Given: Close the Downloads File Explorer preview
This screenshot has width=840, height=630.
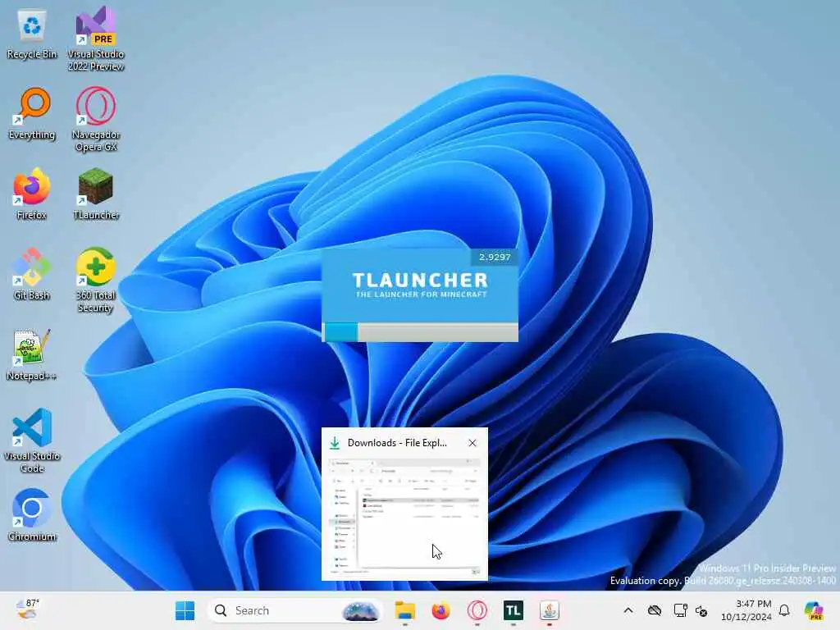Looking at the screenshot, I should point(472,443).
